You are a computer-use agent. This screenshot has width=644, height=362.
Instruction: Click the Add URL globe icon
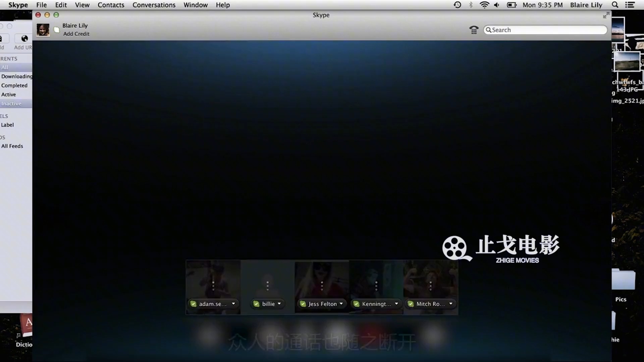[24, 39]
